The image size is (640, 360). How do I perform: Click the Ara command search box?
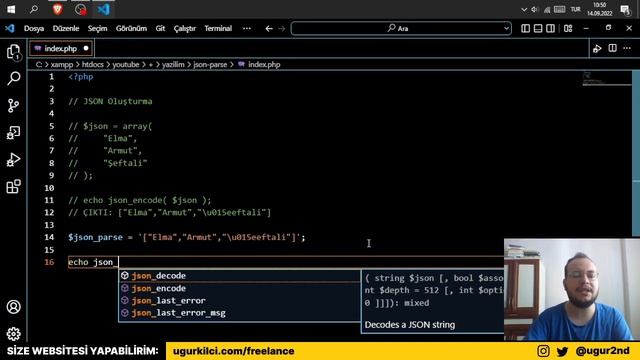pos(401,29)
